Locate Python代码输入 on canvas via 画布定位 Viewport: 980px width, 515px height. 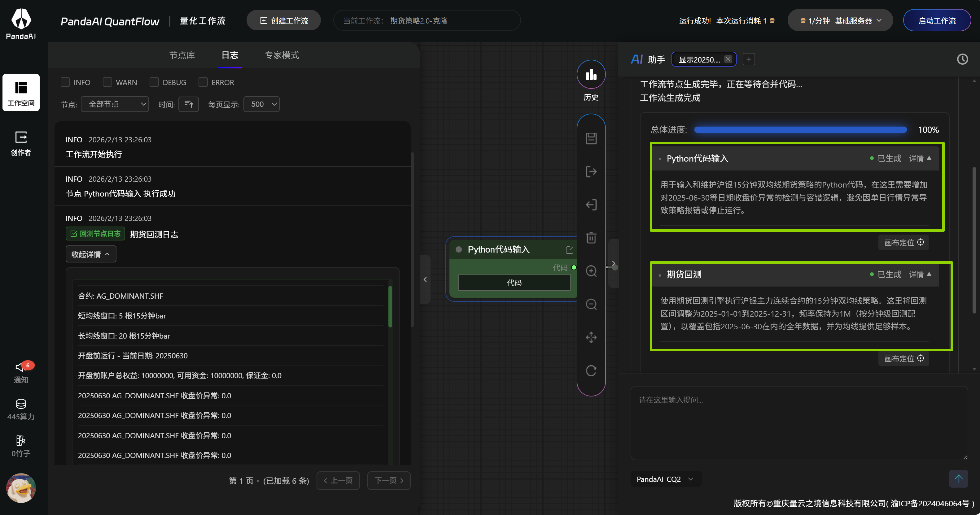click(x=903, y=242)
